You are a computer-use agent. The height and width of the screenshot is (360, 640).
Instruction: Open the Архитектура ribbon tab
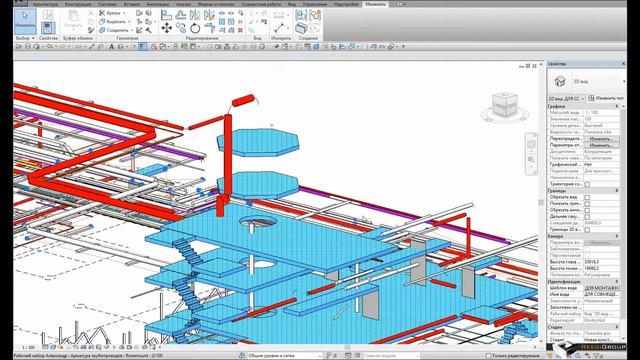(45, 4)
